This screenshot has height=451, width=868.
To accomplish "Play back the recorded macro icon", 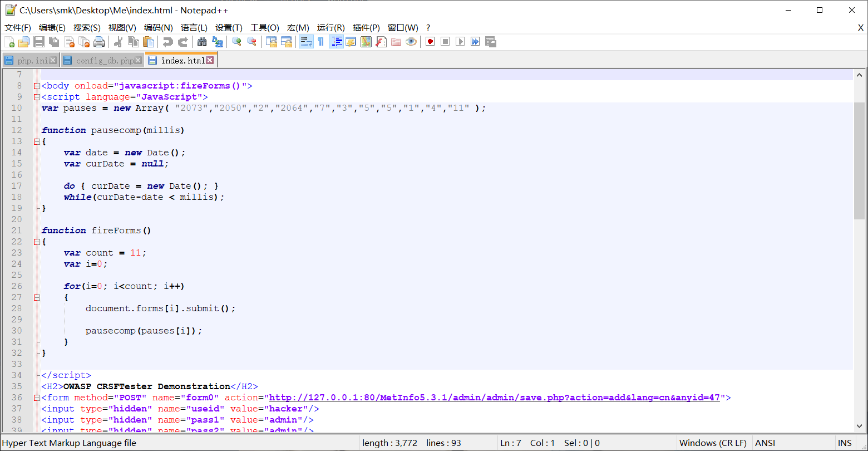I will pos(460,42).
